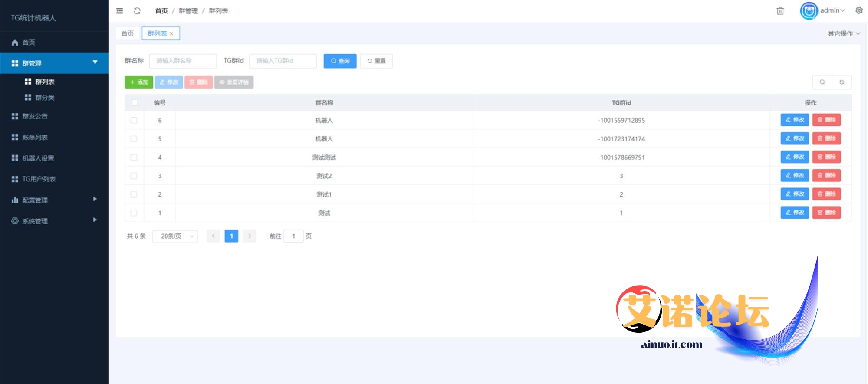
Task: Click the green 添加 button
Action: (x=139, y=82)
